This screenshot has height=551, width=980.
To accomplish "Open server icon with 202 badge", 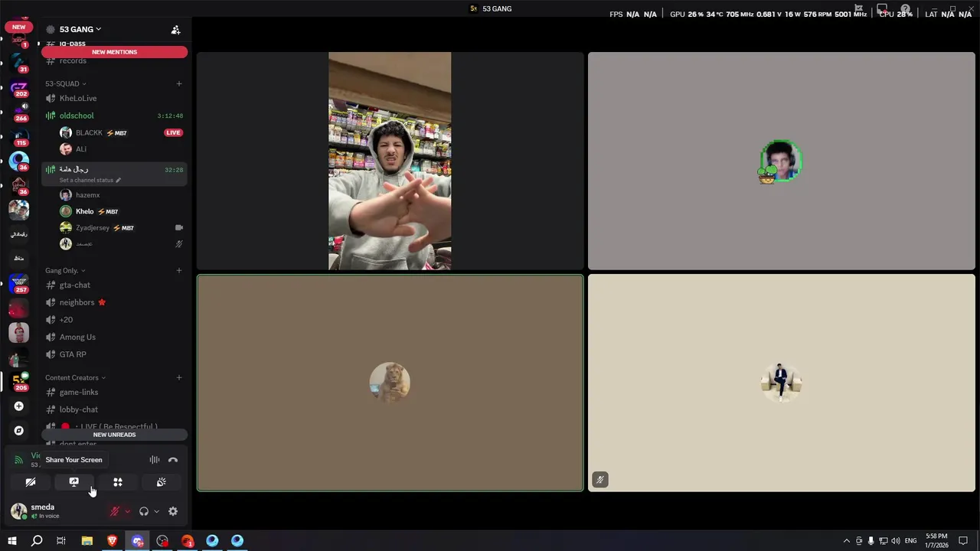I will click(18, 87).
